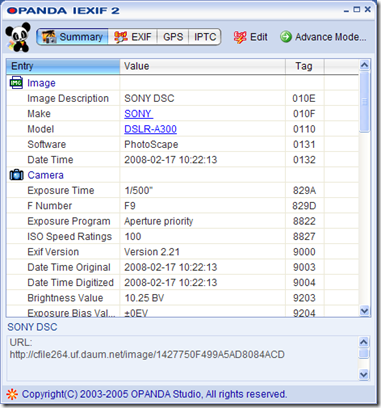Open the GPS tab
The image size is (381, 408).
click(x=173, y=37)
